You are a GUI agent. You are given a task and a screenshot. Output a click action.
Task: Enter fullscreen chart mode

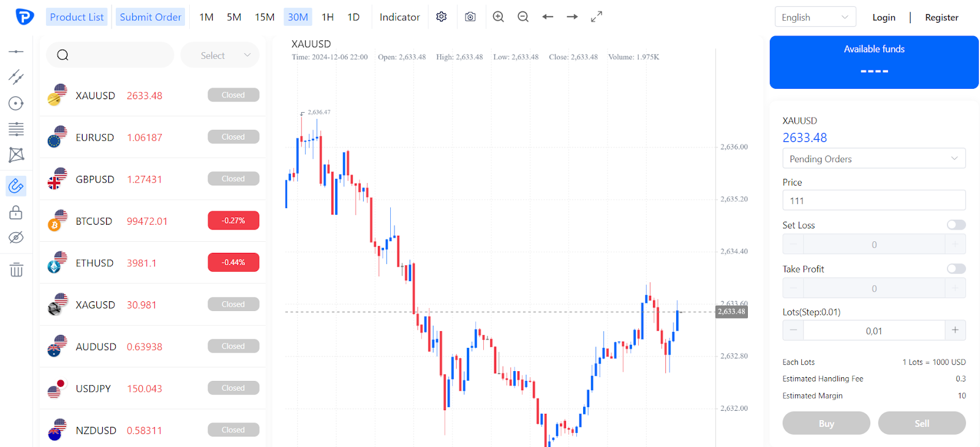(597, 17)
